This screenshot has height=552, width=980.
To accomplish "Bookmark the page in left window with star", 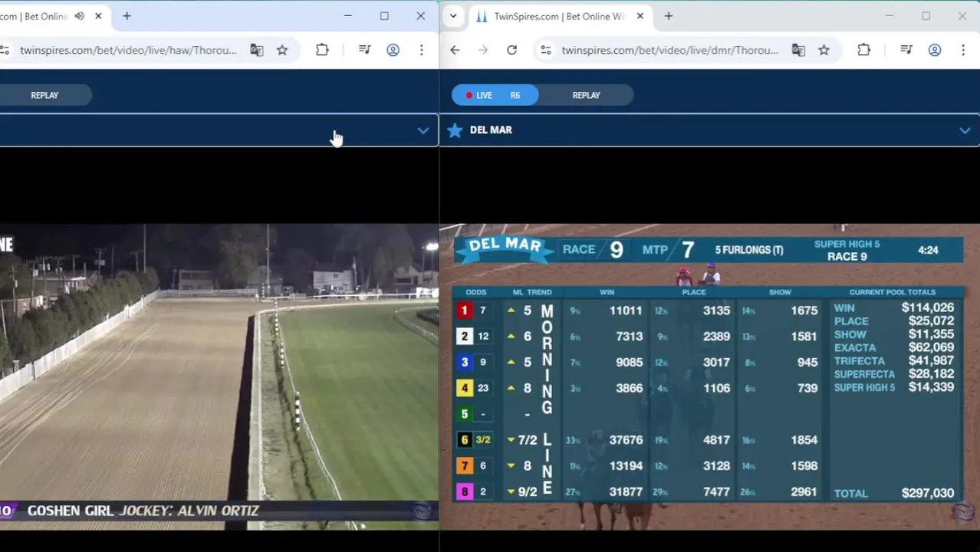I will tap(282, 50).
